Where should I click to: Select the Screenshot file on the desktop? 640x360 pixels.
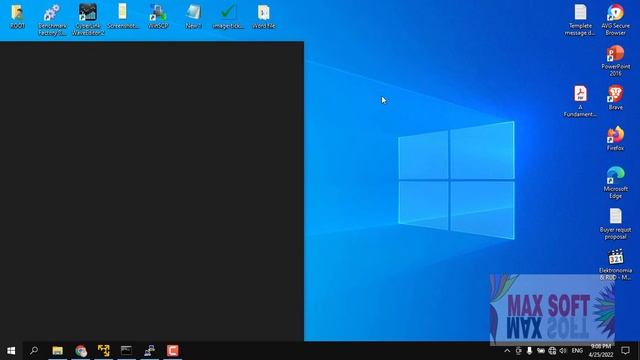click(x=123, y=16)
